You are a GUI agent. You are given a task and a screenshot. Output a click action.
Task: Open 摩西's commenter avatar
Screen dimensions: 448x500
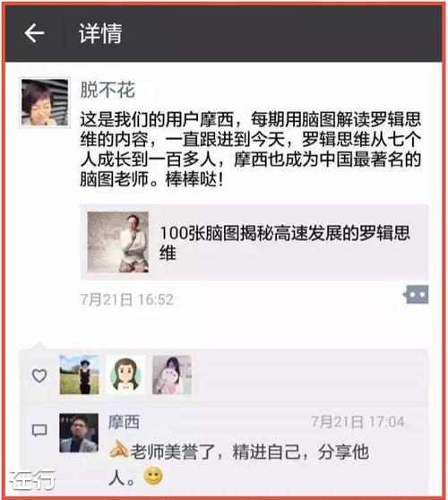pyautogui.click(x=79, y=433)
